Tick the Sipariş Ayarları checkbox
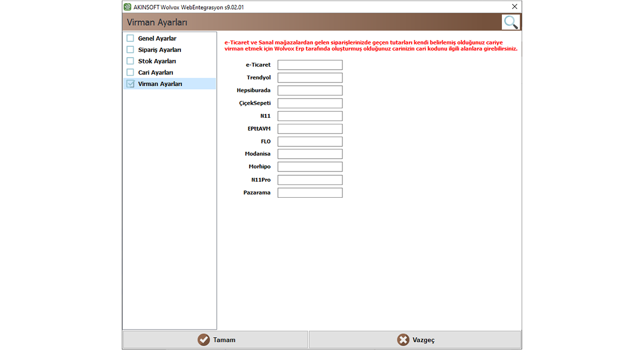This screenshot has width=644, height=350. coord(130,50)
